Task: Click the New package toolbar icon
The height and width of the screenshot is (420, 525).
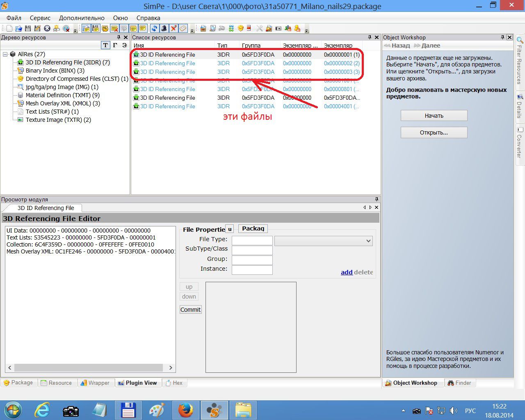Action: point(9,28)
